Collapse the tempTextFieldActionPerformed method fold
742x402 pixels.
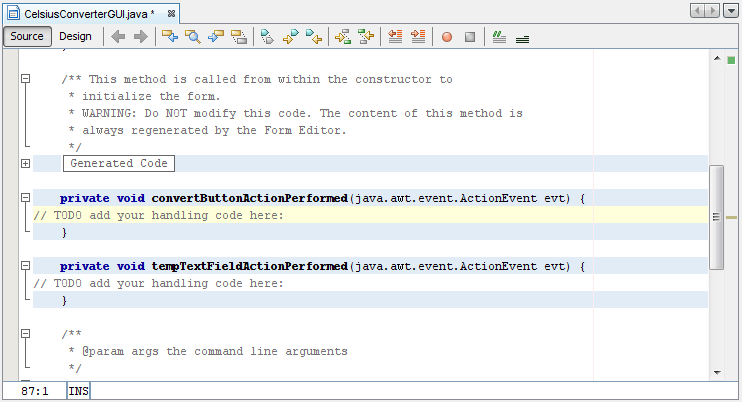point(25,267)
